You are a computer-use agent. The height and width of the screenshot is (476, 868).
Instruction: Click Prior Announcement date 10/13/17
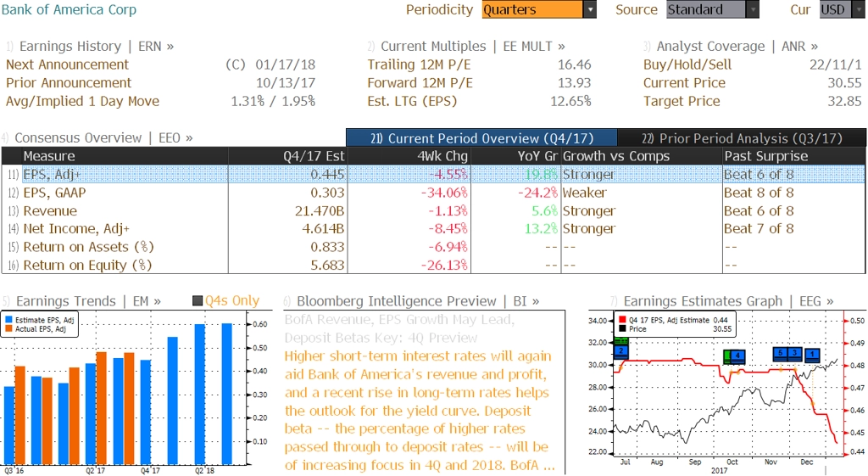[x=285, y=82]
